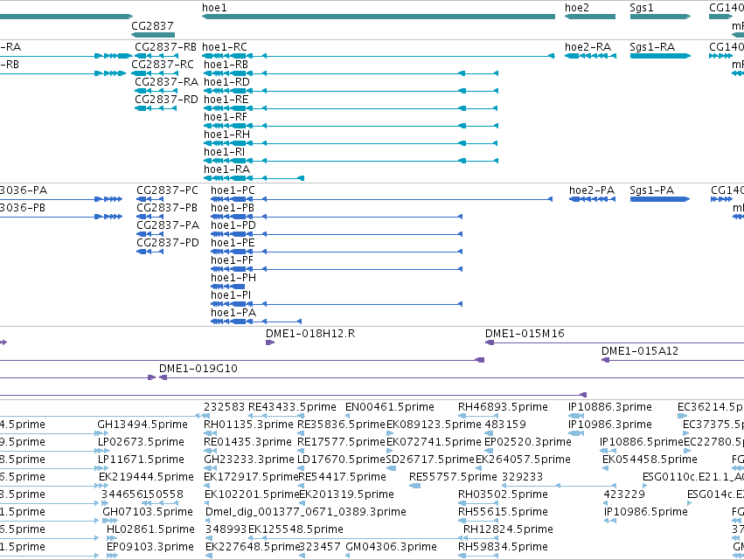Image resolution: width=744 pixels, height=560 pixels.
Task: Select transcript CG2837-RC label
Action: click(x=163, y=65)
